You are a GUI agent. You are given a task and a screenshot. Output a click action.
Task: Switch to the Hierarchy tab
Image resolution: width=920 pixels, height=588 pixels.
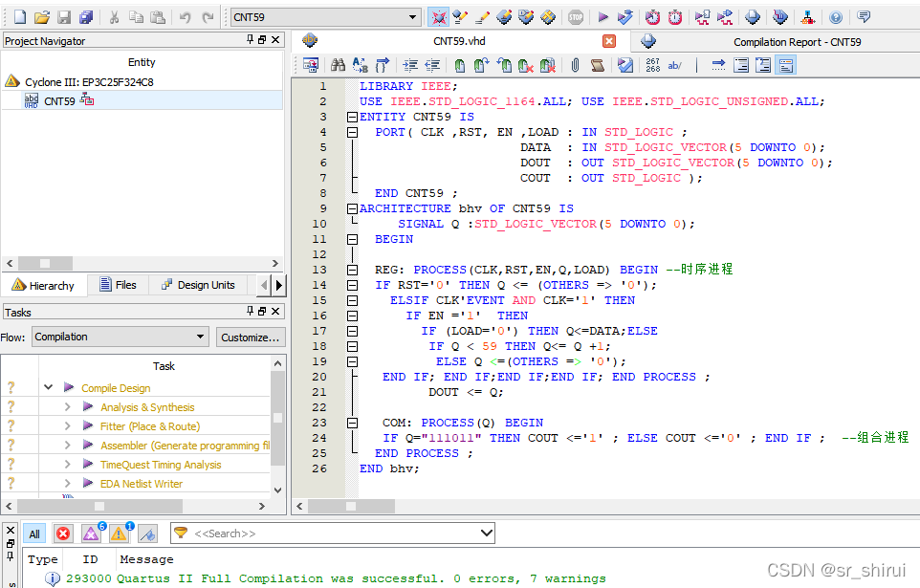click(44, 285)
